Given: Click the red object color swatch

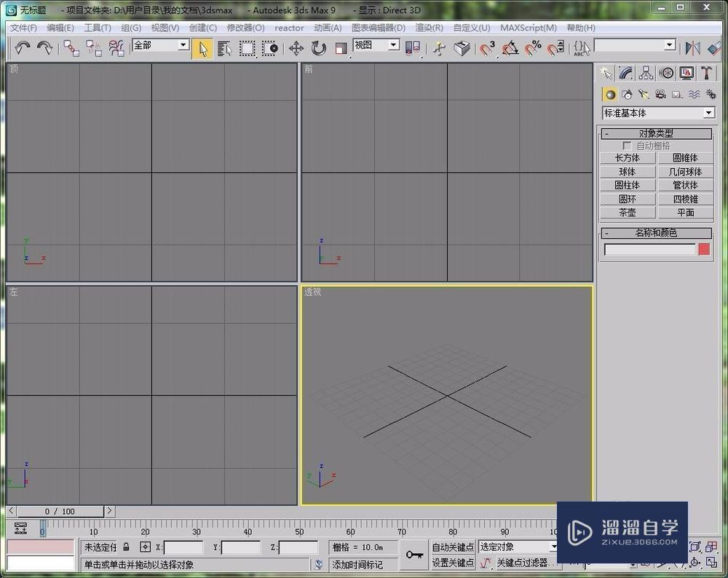Looking at the screenshot, I should (x=704, y=250).
